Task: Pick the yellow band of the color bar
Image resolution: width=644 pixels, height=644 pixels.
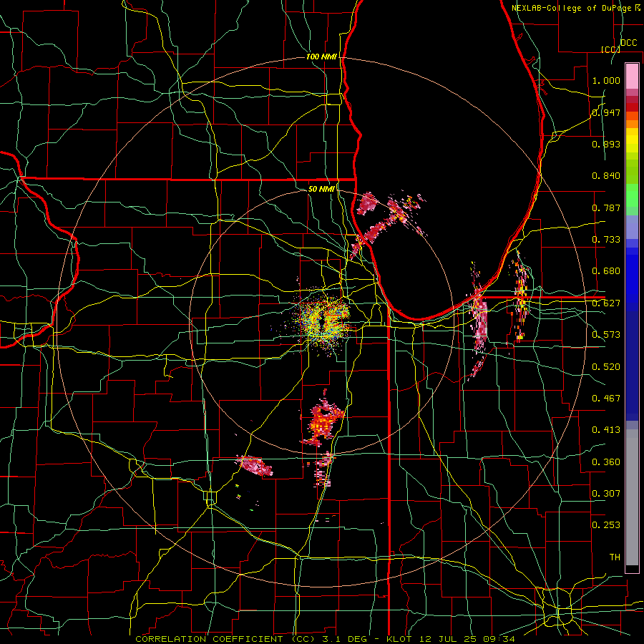Action: click(x=632, y=142)
